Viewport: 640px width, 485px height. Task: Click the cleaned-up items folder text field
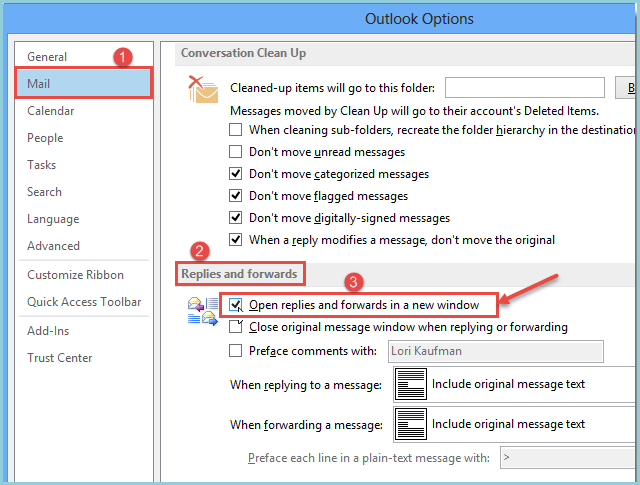pos(524,87)
